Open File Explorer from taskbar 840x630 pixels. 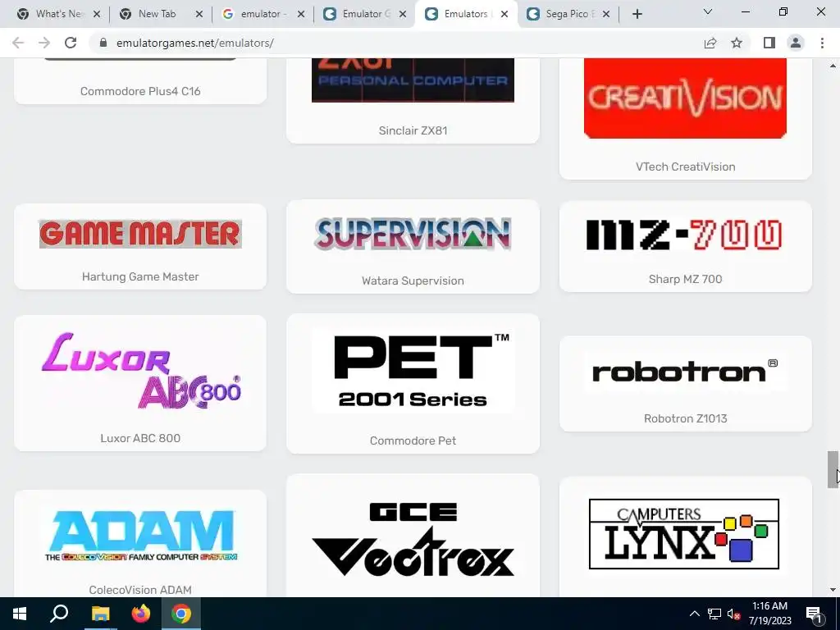pyautogui.click(x=100, y=614)
